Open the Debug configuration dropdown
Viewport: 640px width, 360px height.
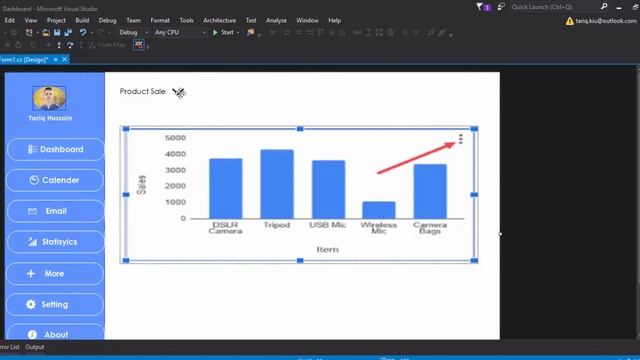pos(133,32)
